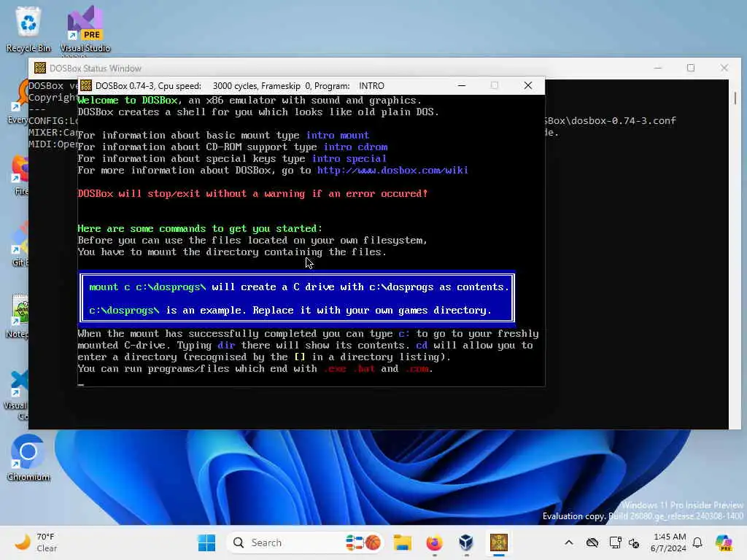Click the http://www.dosbox.com/wiki text
This screenshot has height=560, width=747.
(392, 171)
